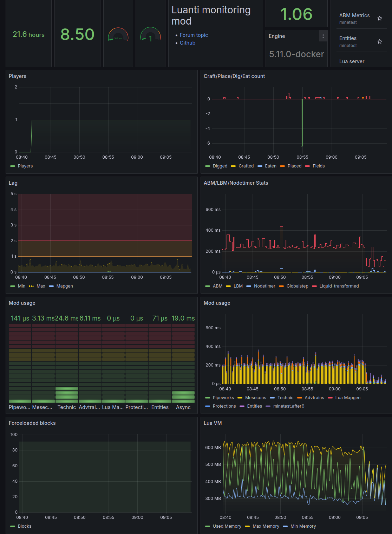This screenshot has width=392, height=534.
Task: Open the Github link
Action: pos(187,43)
